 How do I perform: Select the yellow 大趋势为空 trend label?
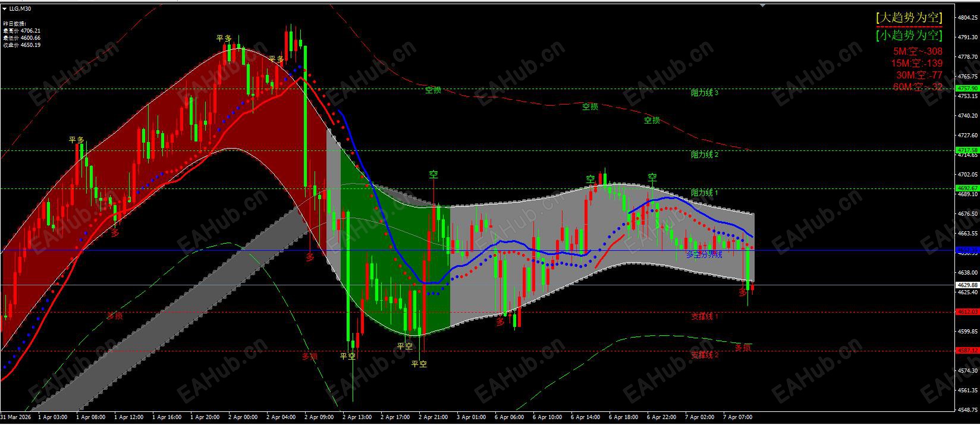pos(909,17)
